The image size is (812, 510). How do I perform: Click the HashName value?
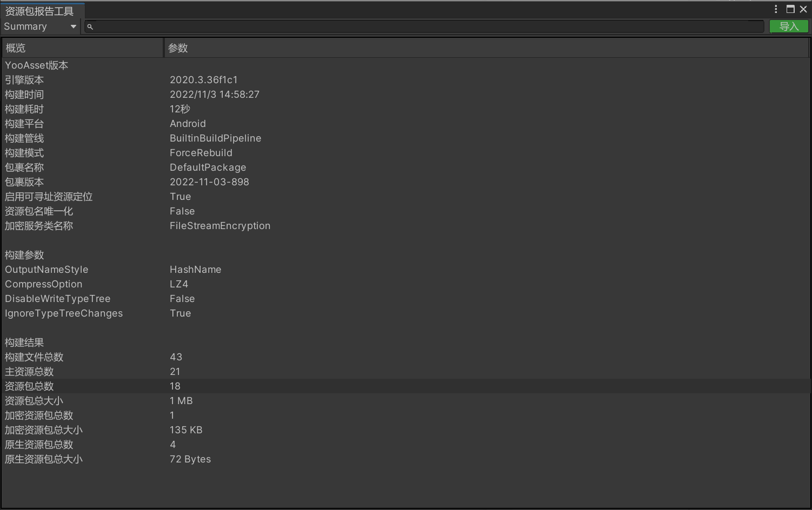(196, 270)
